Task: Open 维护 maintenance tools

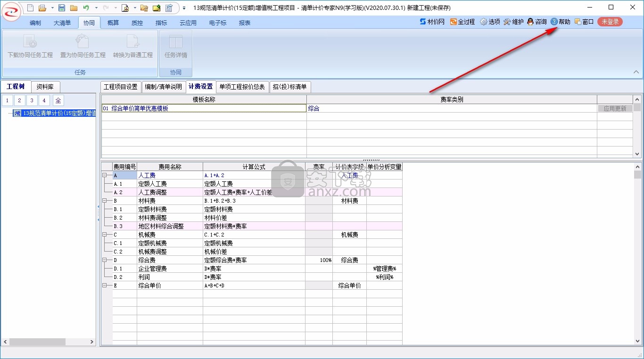Action: coord(513,22)
